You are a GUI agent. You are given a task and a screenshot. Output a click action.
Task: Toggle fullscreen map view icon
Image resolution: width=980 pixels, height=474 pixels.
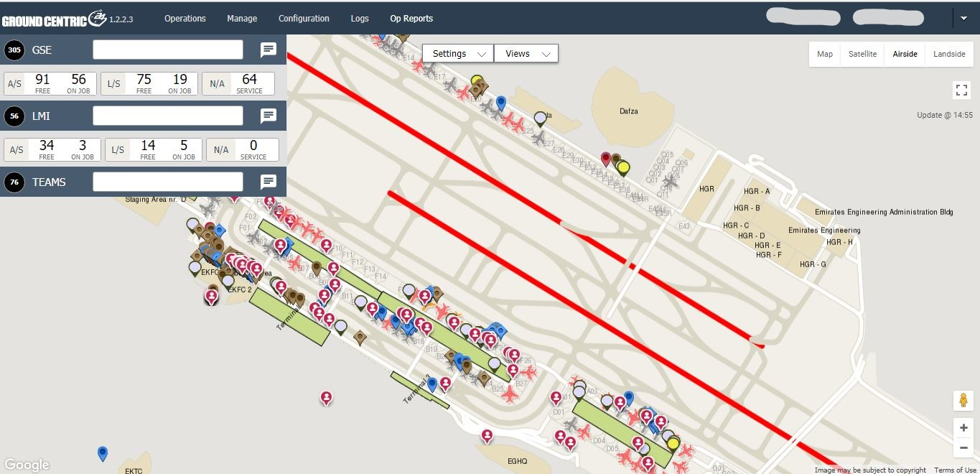point(961,90)
